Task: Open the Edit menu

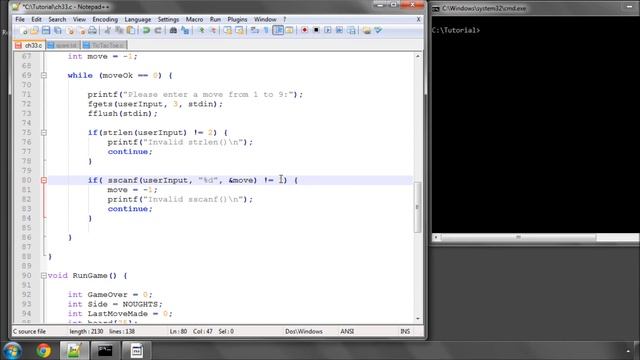Action: [x=36, y=19]
